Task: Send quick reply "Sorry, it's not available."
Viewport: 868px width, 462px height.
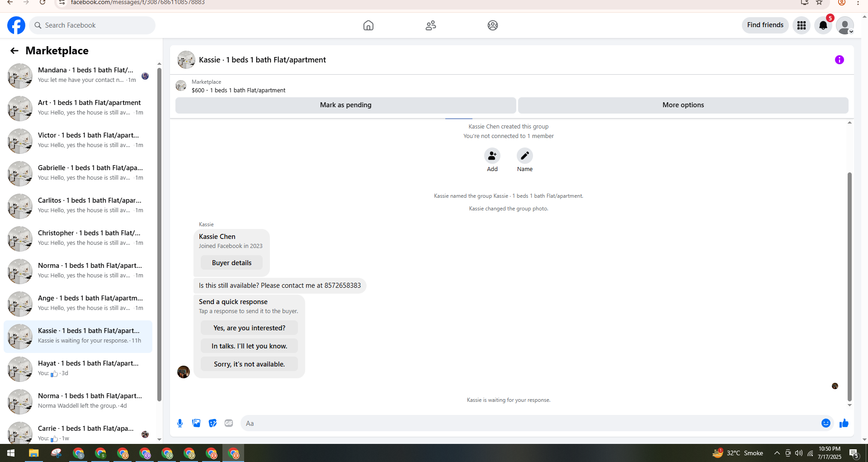Action: pos(249,364)
